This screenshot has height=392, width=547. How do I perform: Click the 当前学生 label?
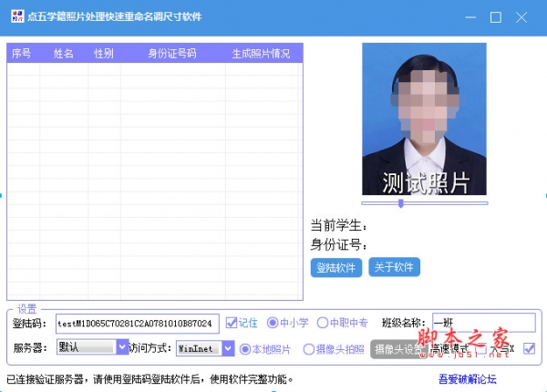[x=338, y=225]
